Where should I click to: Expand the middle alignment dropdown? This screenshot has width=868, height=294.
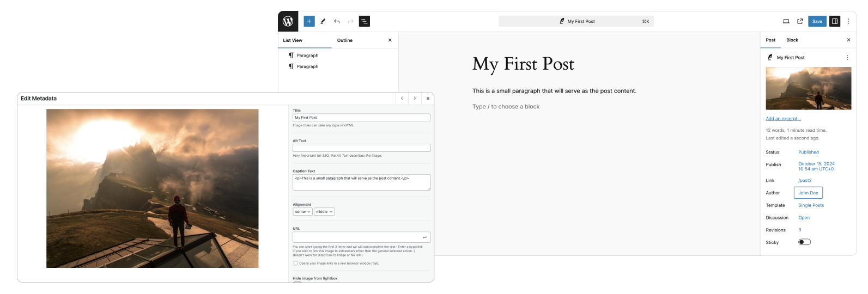click(x=324, y=212)
